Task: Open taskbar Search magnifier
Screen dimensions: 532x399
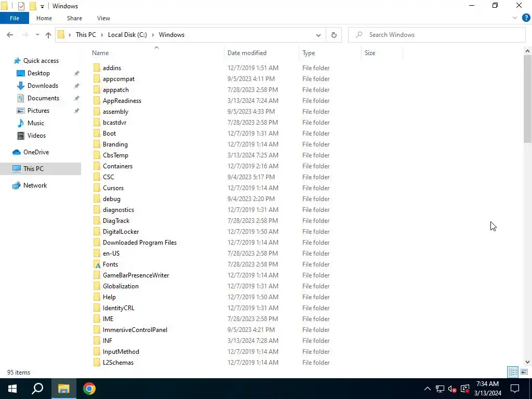Action: 37,389
